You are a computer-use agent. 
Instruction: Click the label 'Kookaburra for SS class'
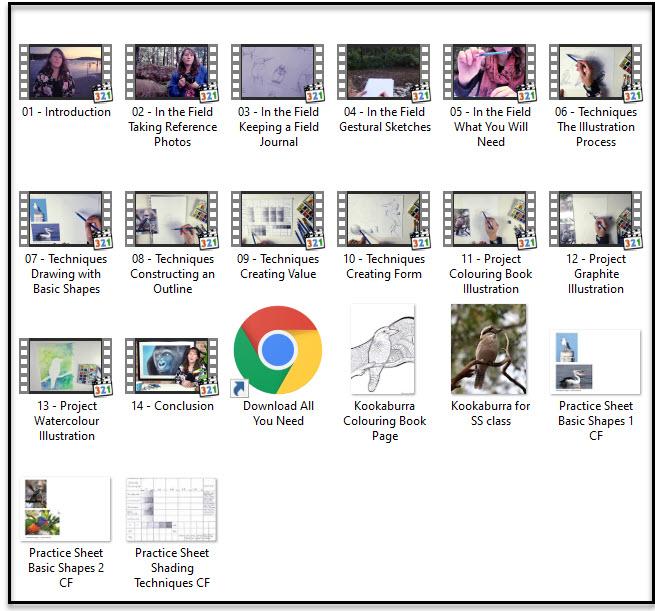[491, 413]
